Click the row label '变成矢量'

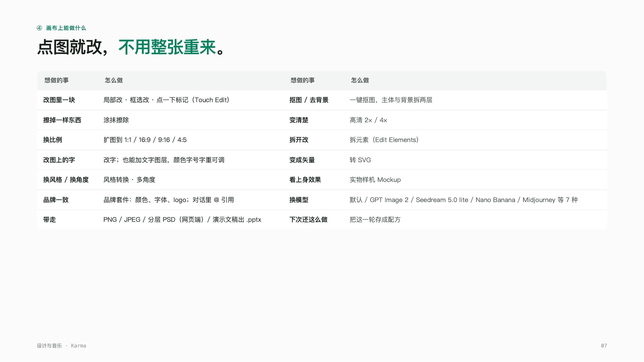click(302, 160)
